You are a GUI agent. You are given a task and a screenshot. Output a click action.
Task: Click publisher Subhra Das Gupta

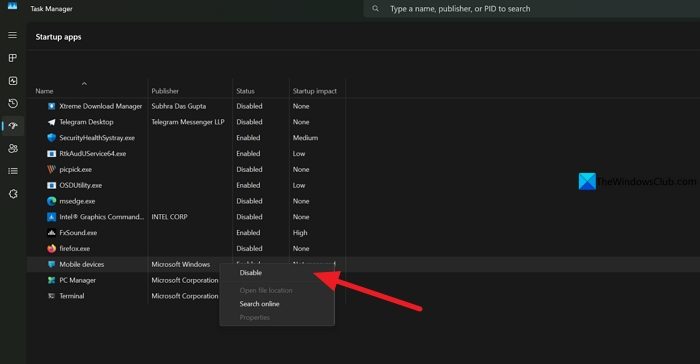(x=179, y=106)
